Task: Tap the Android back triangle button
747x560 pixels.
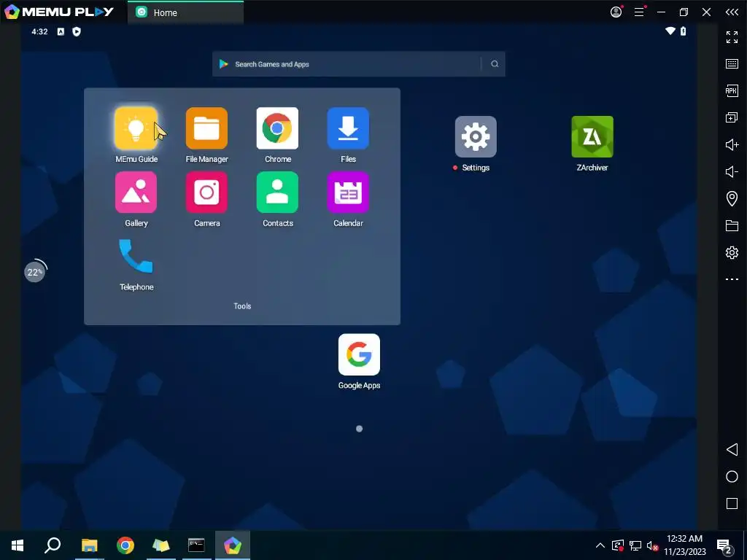Action: pyautogui.click(x=732, y=449)
